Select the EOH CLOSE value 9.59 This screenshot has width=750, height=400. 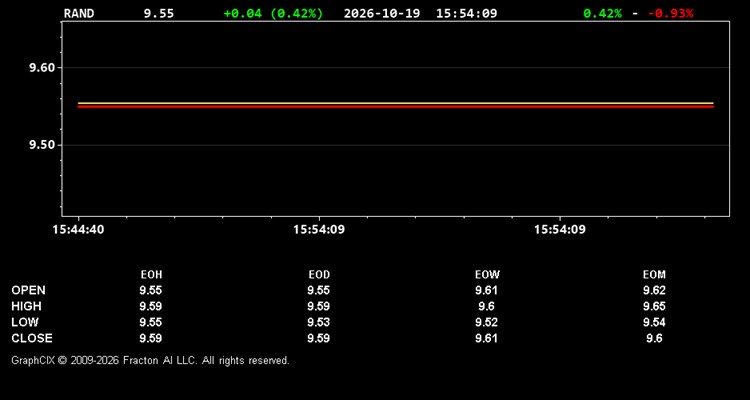(x=151, y=338)
